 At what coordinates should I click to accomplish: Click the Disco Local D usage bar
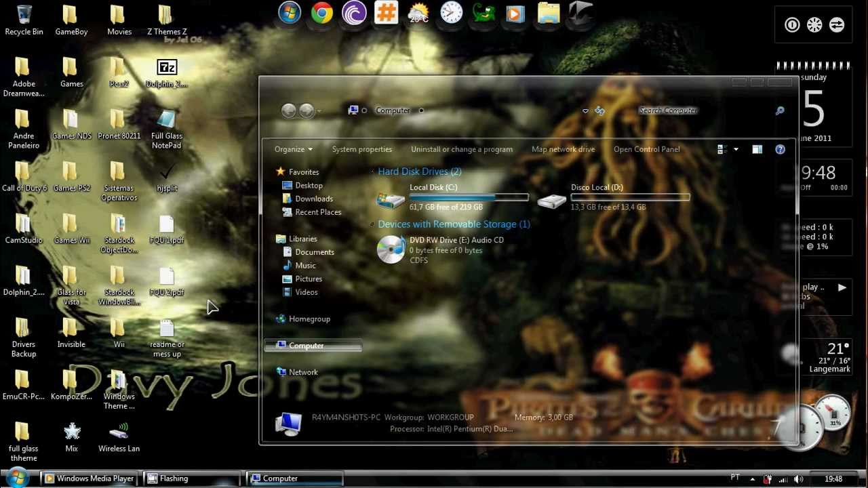tap(630, 197)
